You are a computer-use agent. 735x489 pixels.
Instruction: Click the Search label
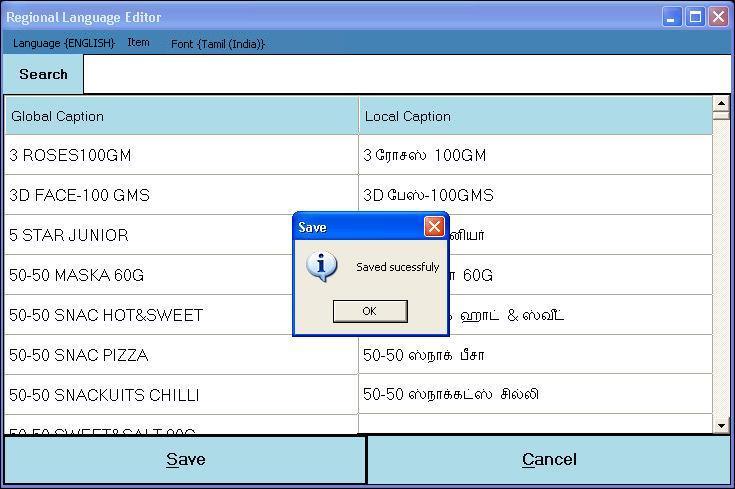[x=43, y=74]
